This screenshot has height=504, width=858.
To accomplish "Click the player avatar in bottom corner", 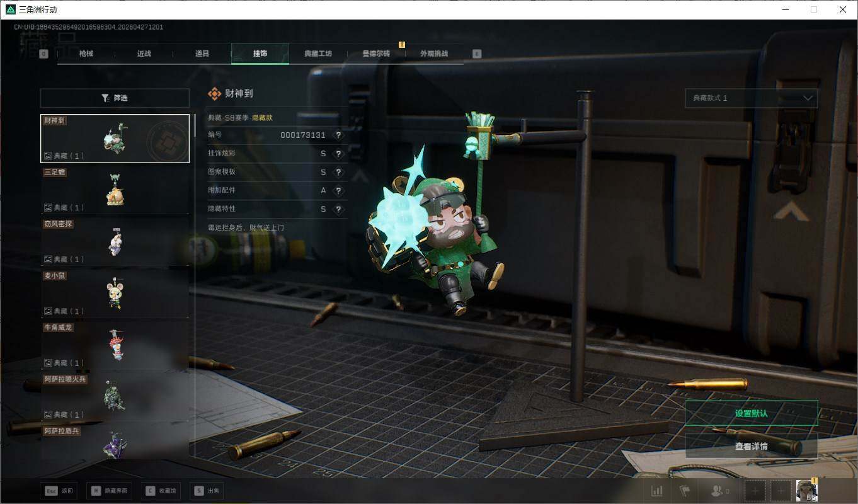I will tap(806, 490).
